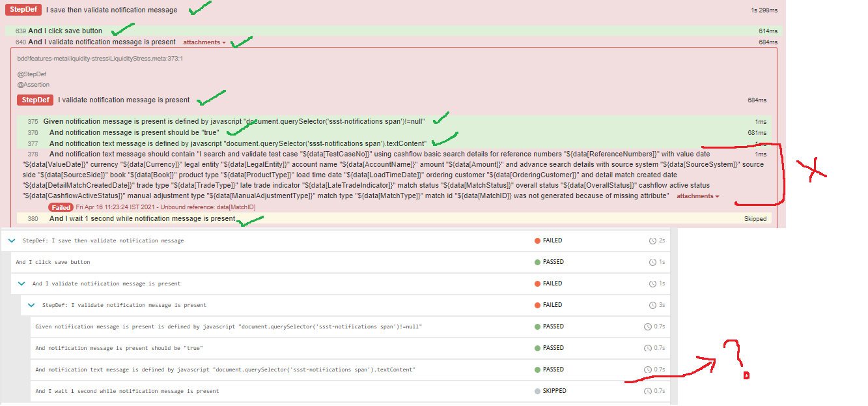This screenshot has height=406, width=868.
Task: Click the clock icon showing 2s duration
Action: point(653,240)
